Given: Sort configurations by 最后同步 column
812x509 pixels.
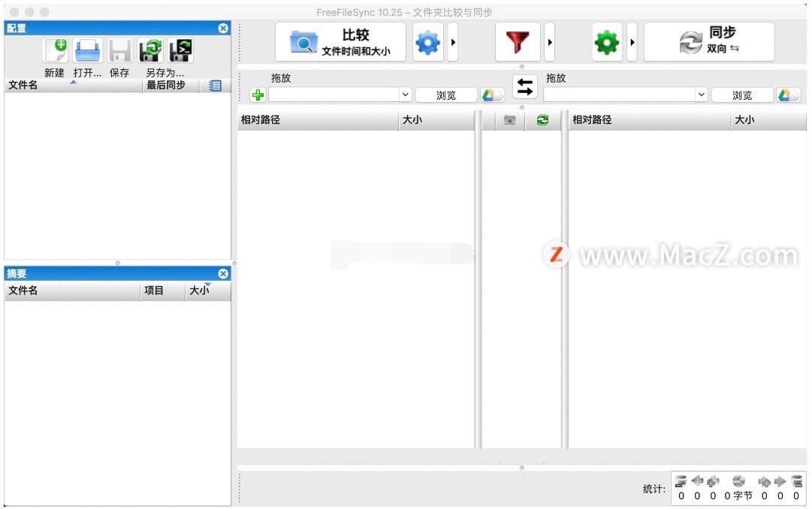Looking at the screenshot, I should pyautogui.click(x=171, y=86).
